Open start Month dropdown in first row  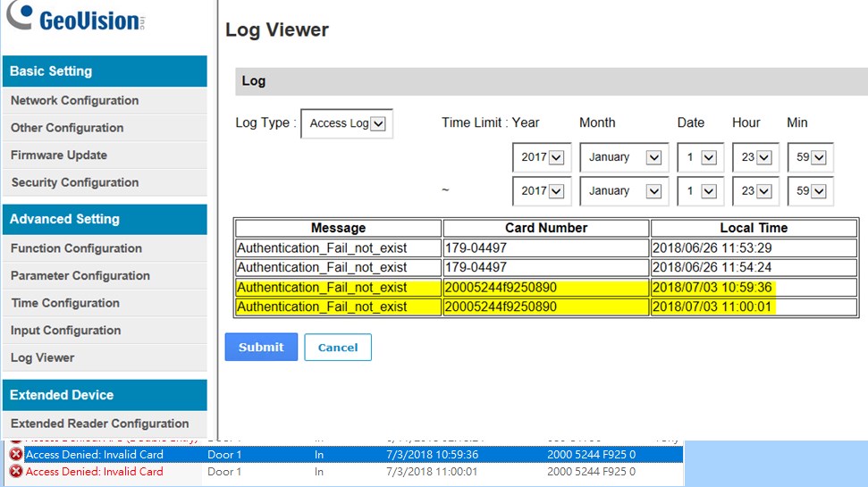tap(624, 157)
